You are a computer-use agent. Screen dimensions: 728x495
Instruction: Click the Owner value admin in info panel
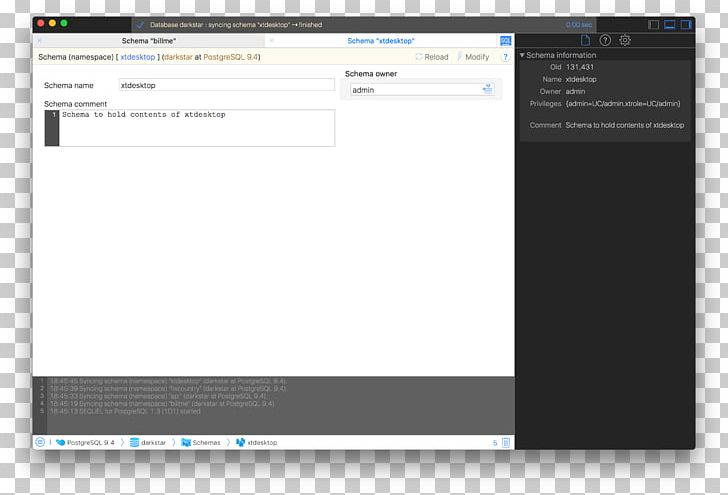pos(575,91)
